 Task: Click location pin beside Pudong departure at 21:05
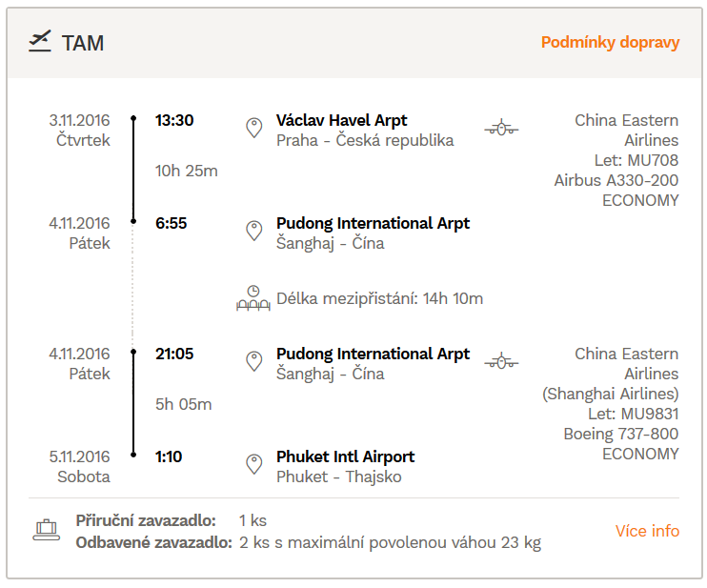(254, 361)
